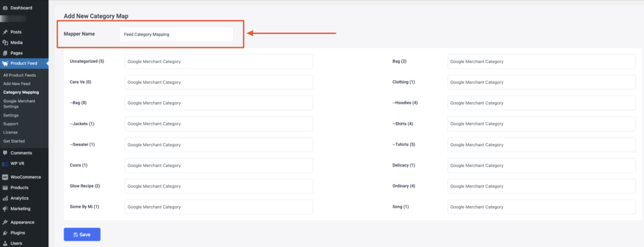Open the Plugins menu label
The width and height of the screenshot is (644, 247).
18,233
